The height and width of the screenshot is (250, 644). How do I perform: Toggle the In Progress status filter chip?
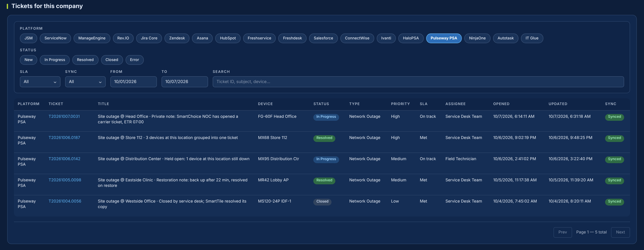click(55, 60)
